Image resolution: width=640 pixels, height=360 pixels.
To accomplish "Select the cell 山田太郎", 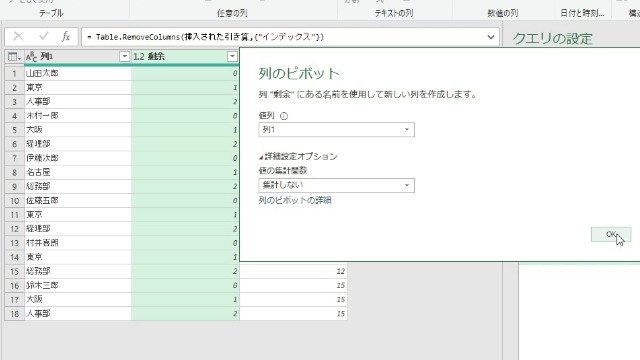I will point(78,73).
